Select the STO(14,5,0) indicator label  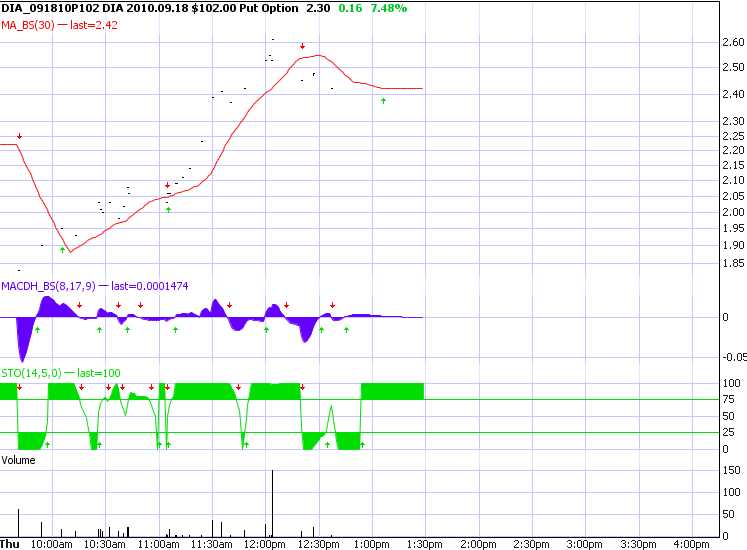pos(32,373)
